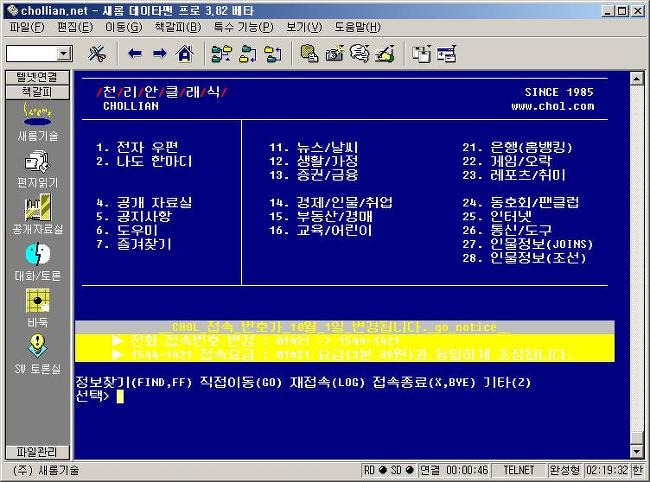Click the 책갈피 sidebar header button
The image size is (650, 482).
tap(37, 91)
